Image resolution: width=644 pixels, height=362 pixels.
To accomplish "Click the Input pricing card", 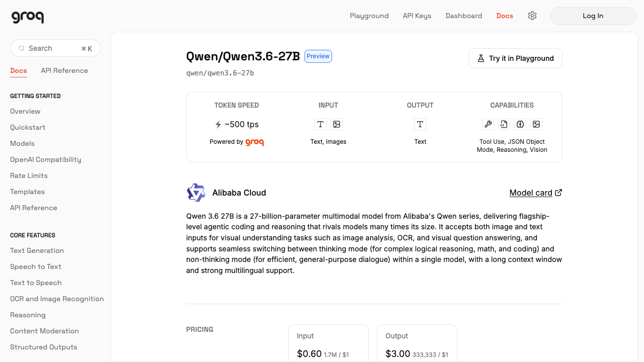I will tap(329, 343).
